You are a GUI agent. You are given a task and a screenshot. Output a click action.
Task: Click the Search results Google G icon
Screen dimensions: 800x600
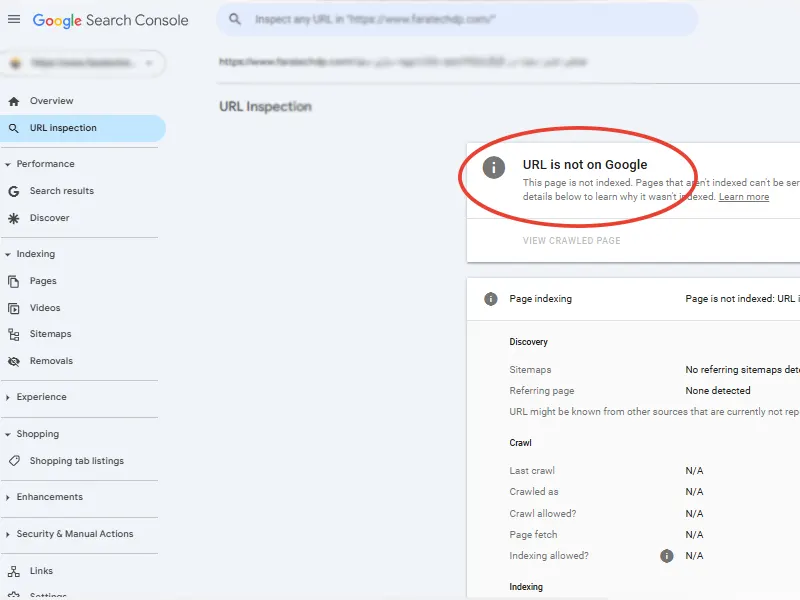(x=14, y=191)
